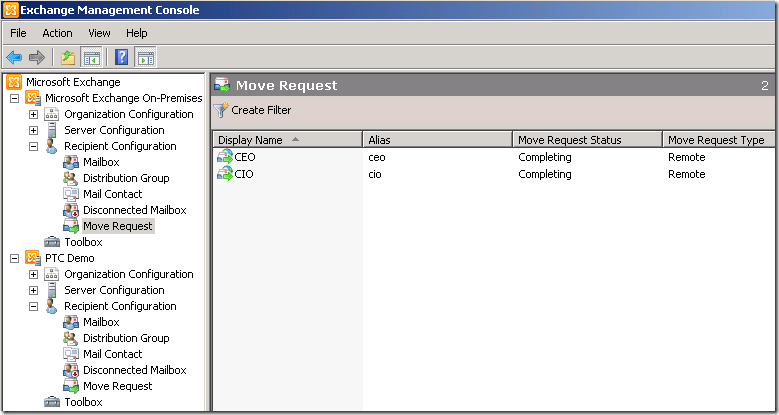Open the Help question mark toolbar icon
Screen dimensions: 779x415
[x=121, y=58]
